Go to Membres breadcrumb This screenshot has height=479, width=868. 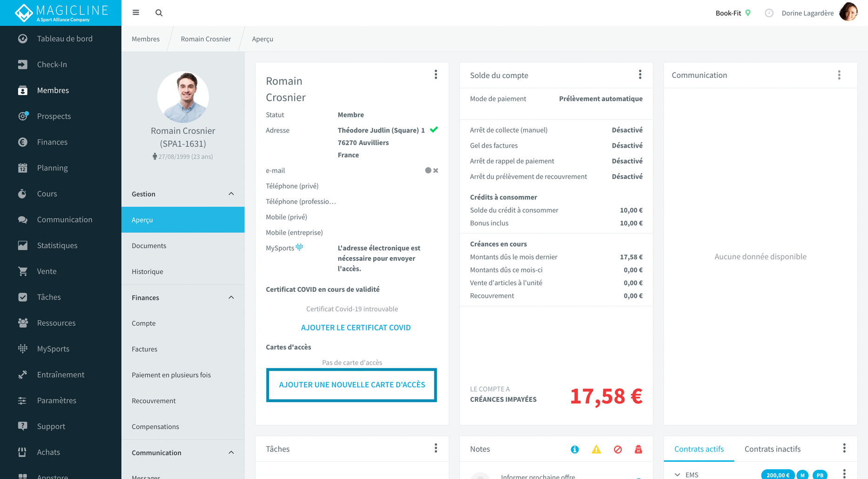point(146,39)
